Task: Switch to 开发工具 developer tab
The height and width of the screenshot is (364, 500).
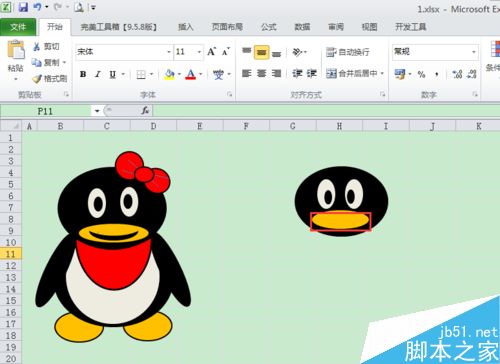Action: 411,27
